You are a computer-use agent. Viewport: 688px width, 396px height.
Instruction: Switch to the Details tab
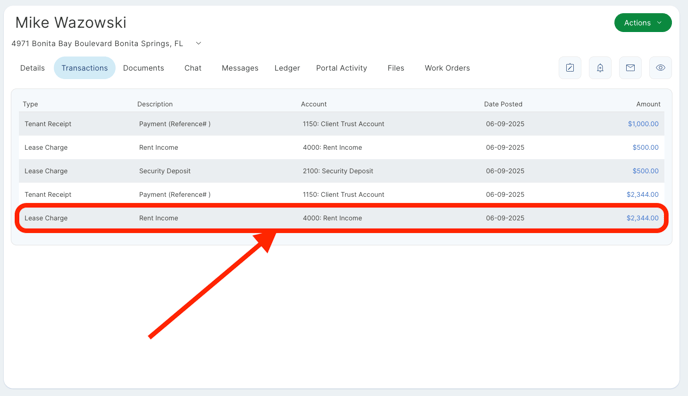tap(32, 68)
